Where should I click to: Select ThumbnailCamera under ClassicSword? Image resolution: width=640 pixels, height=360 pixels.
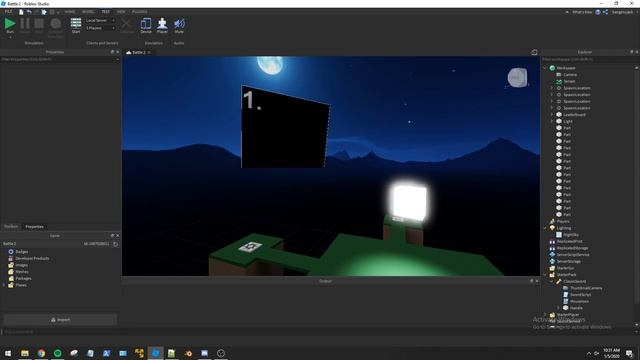[586, 288]
